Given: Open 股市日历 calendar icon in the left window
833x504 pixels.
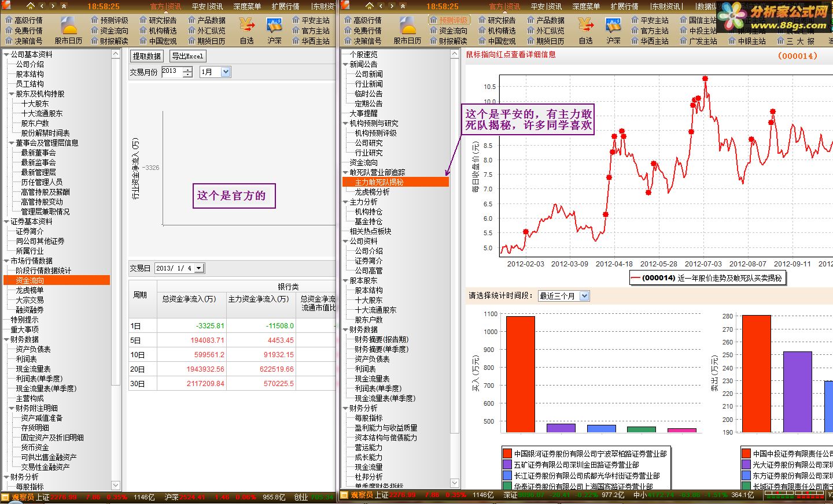Looking at the screenshot, I should pyautogui.click(x=69, y=27).
